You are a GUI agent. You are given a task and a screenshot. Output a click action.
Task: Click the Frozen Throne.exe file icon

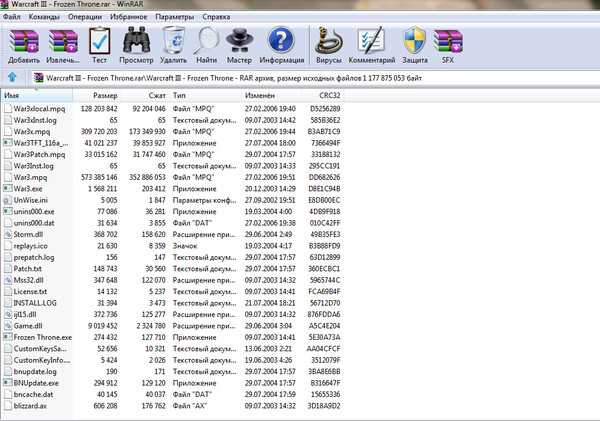tap(8, 337)
